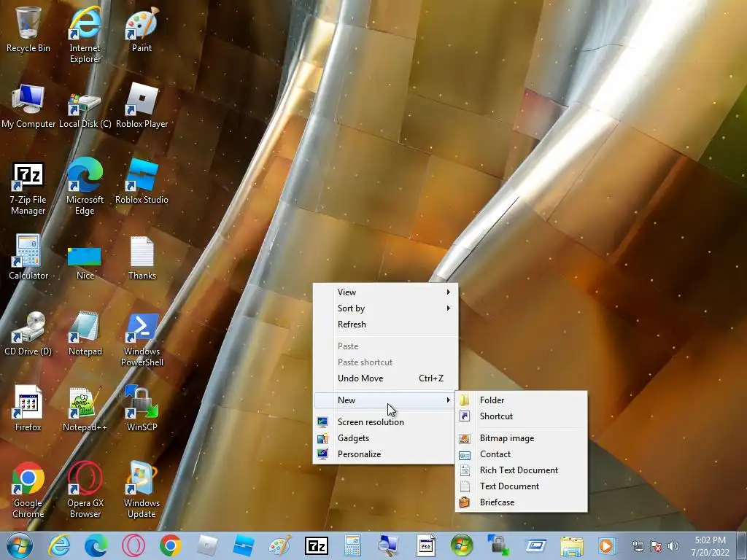Select the Windows Update desktop shortcut

tap(142, 491)
